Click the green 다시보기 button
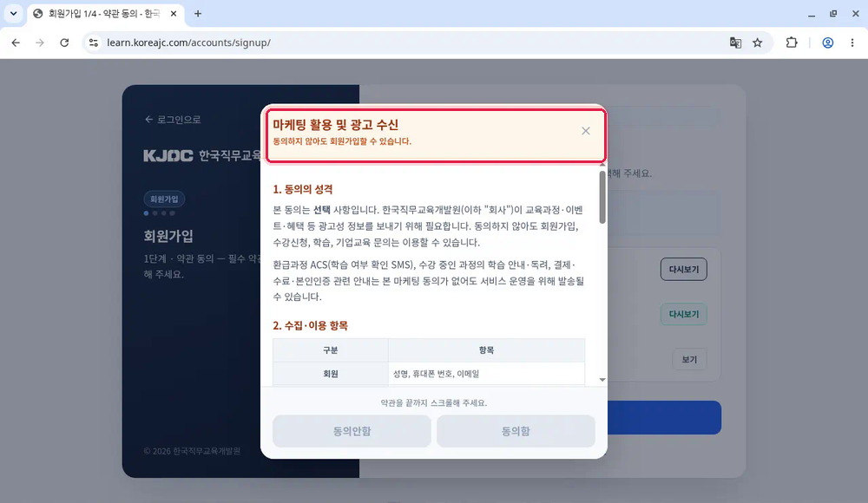 tap(684, 314)
